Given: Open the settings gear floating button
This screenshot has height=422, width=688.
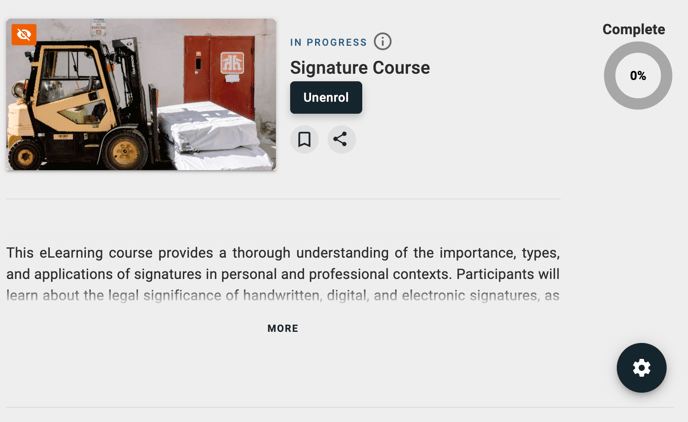Looking at the screenshot, I should tap(641, 368).
